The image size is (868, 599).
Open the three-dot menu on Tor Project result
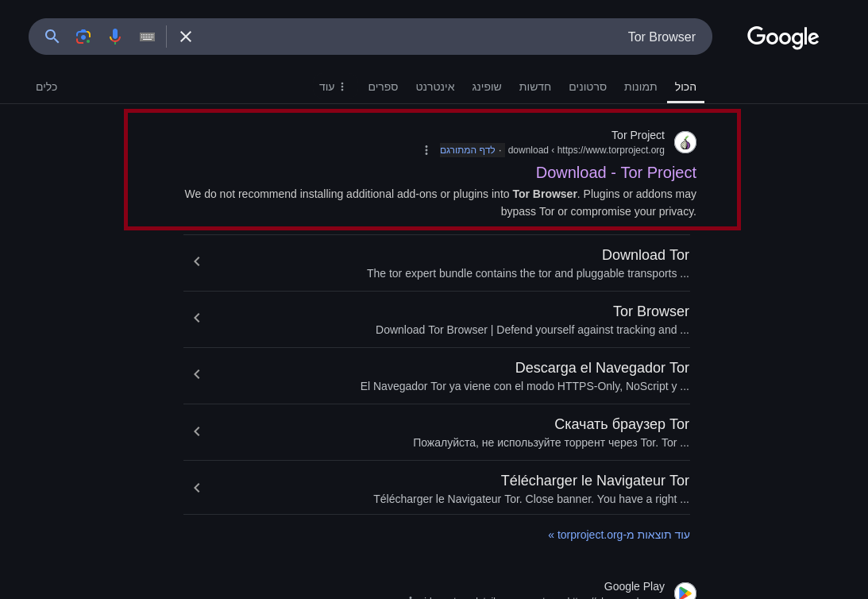426,150
